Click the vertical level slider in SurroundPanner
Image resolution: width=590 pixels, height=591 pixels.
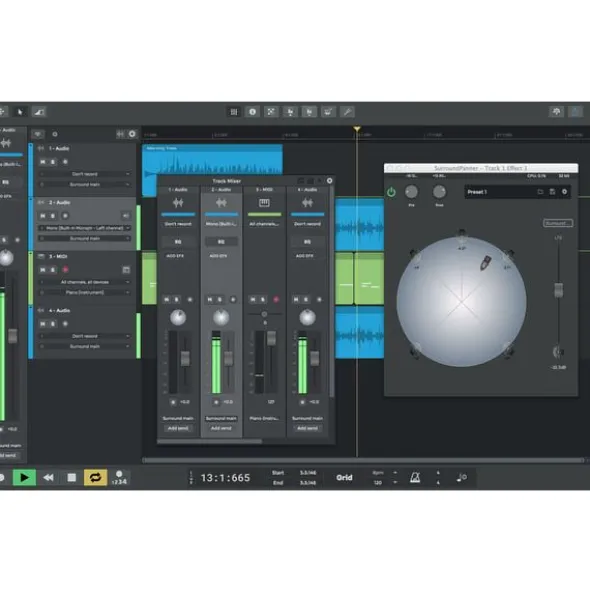(558, 290)
